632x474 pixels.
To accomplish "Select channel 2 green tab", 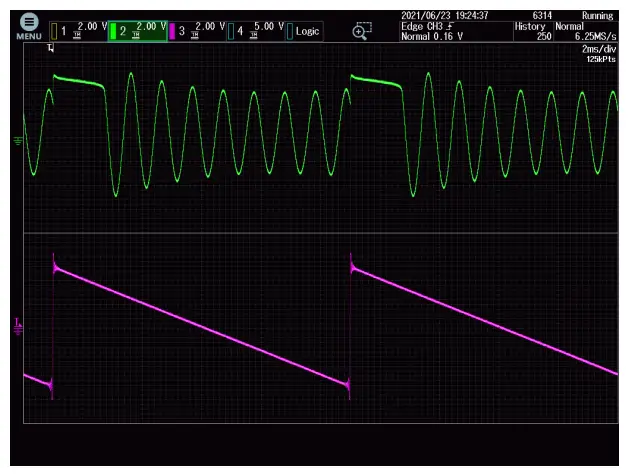I will [137, 31].
